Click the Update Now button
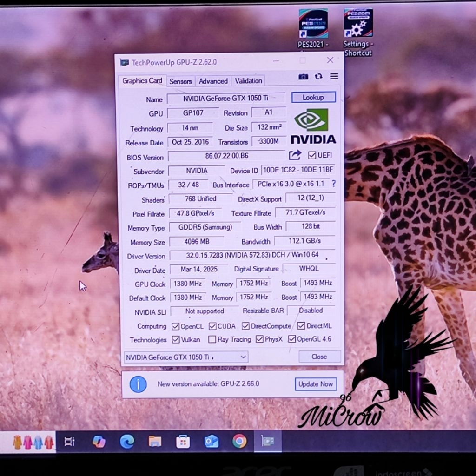 point(316,384)
